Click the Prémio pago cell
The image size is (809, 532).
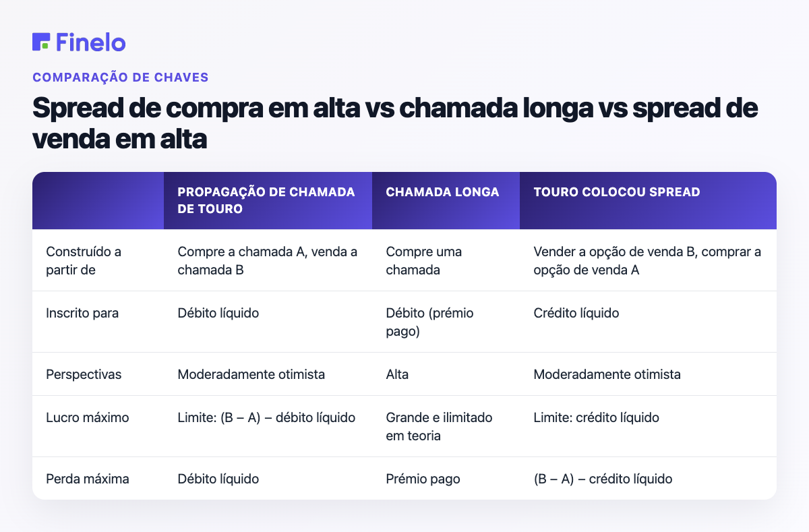coord(423,479)
